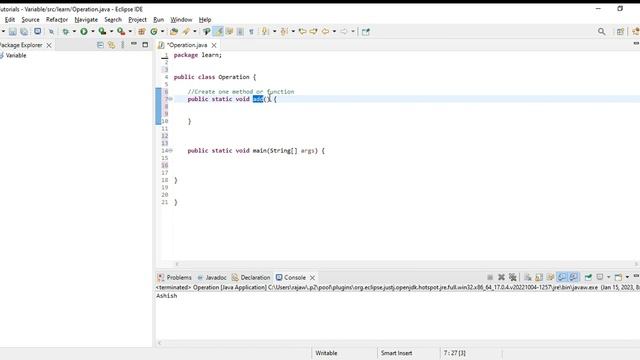
Task: Toggle Show Console on Standard Error change
Action: (x=573, y=277)
